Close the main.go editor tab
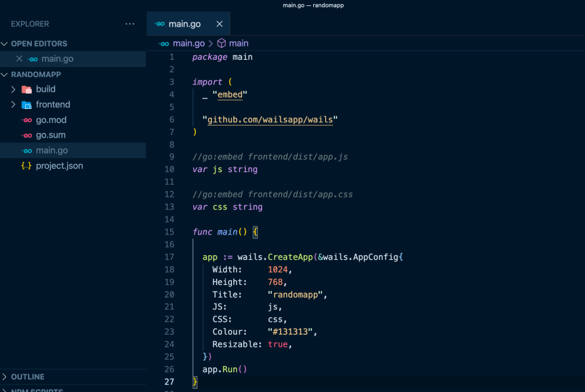This screenshot has height=392, width=585. 219,24
